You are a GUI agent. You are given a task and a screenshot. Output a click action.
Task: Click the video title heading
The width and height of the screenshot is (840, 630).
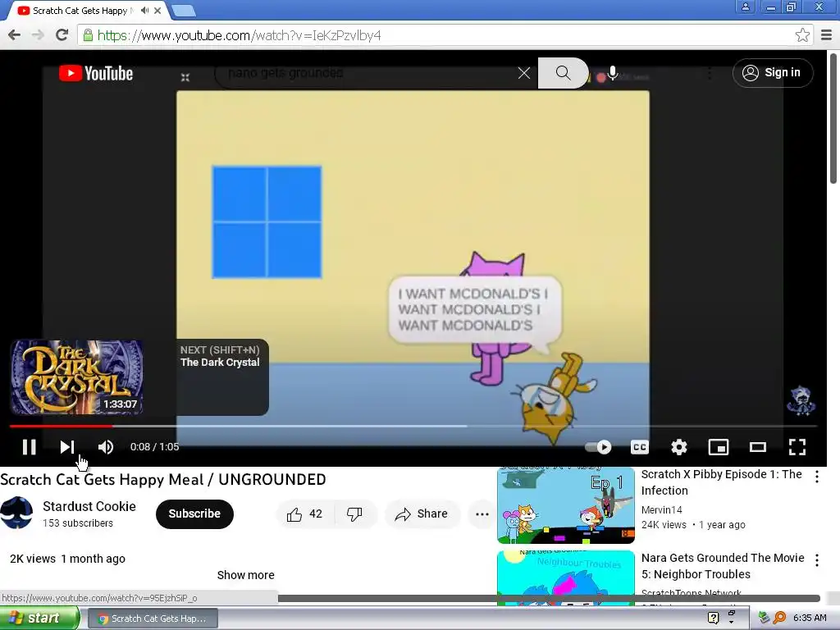click(x=163, y=479)
